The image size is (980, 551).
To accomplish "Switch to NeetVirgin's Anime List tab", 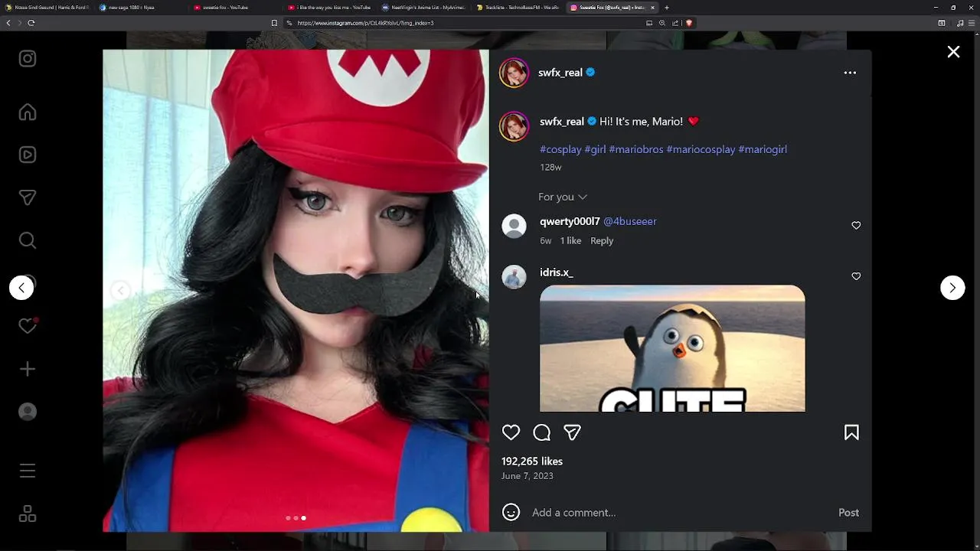I will (x=422, y=8).
